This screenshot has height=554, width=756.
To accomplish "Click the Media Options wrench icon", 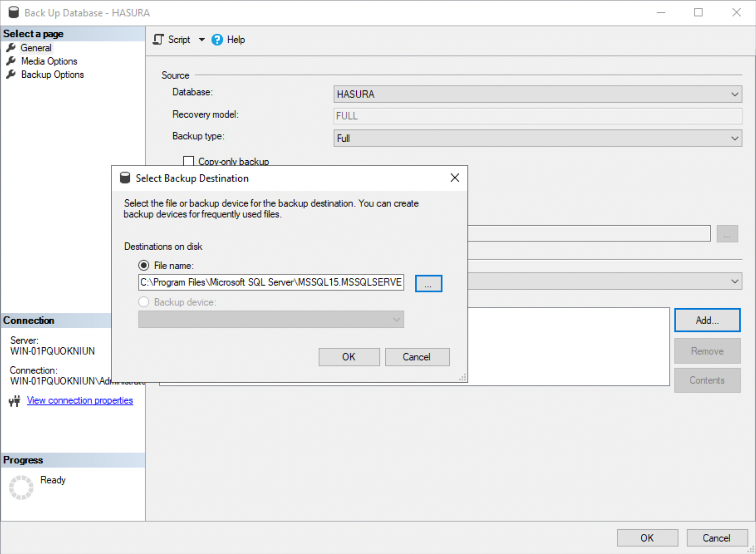I will [11, 61].
